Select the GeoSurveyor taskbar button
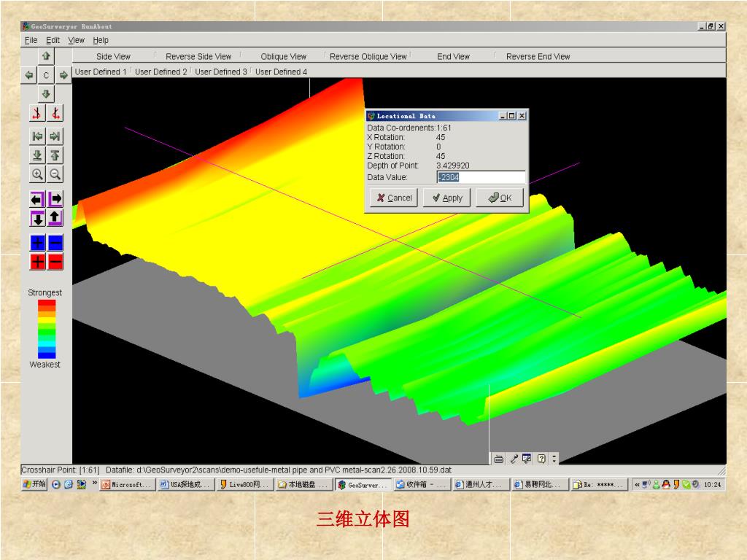This screenshot has width=747, height=560. (x=363, y=485)
